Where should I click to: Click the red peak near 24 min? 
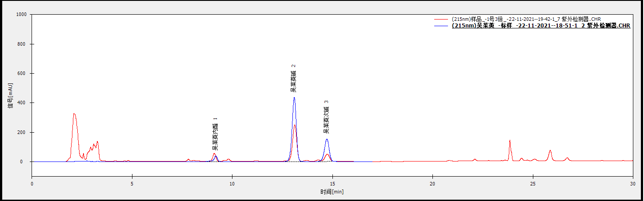pyautogui.click(x=510, y=141)
